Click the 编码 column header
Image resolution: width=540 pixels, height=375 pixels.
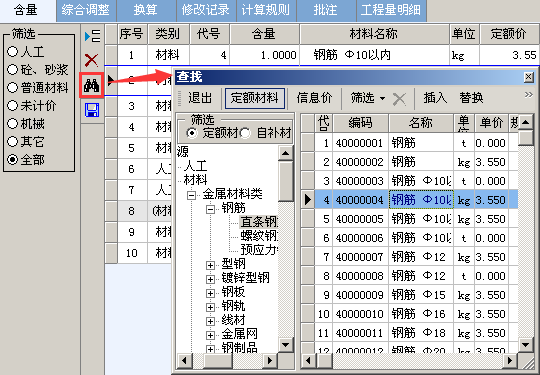pos(361,123)
